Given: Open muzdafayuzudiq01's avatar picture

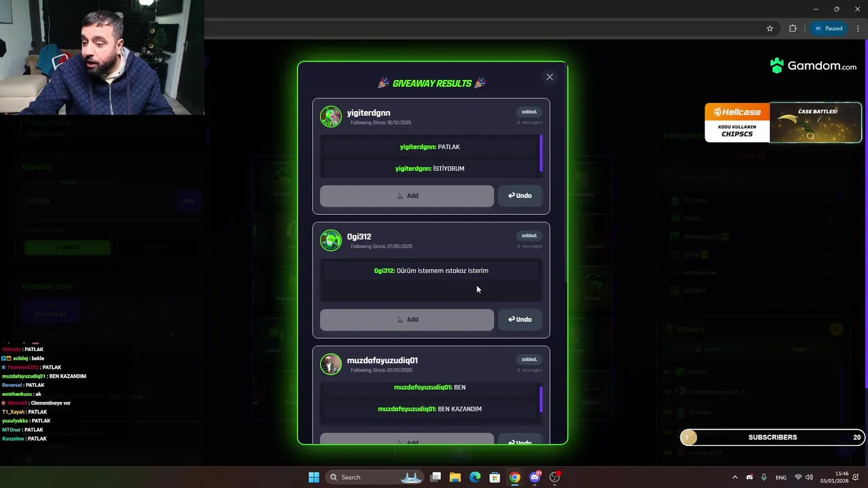Looking at the screenshot, I should tap(331, 364).
